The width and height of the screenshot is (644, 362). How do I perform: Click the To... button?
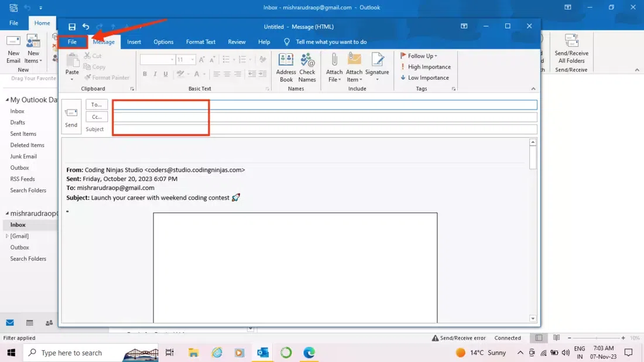click(97, 105)
